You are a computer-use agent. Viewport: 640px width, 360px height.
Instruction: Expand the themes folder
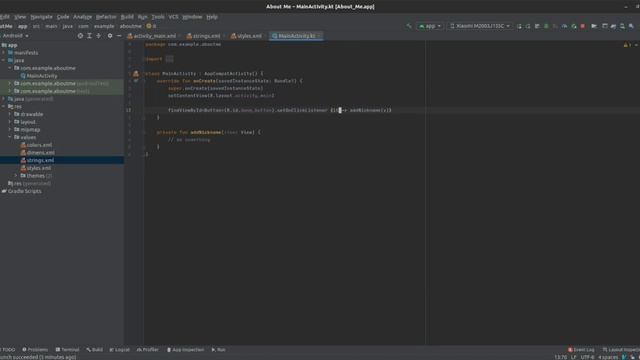(17, 176)
